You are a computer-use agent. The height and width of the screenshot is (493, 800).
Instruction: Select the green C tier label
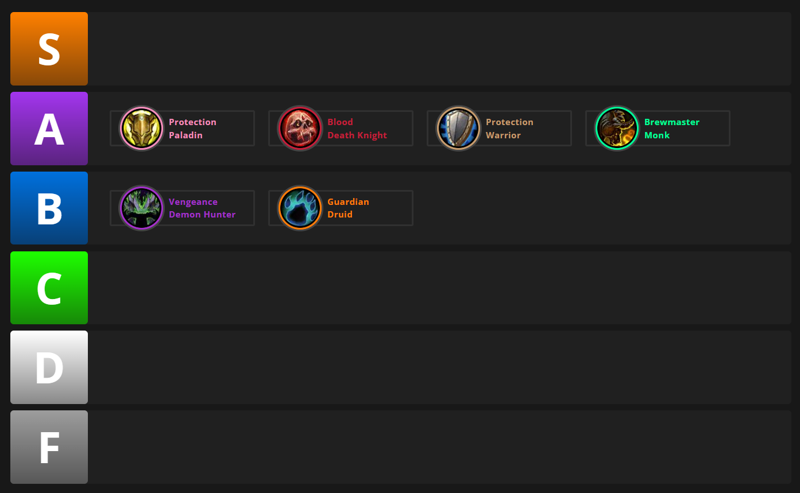49,287
